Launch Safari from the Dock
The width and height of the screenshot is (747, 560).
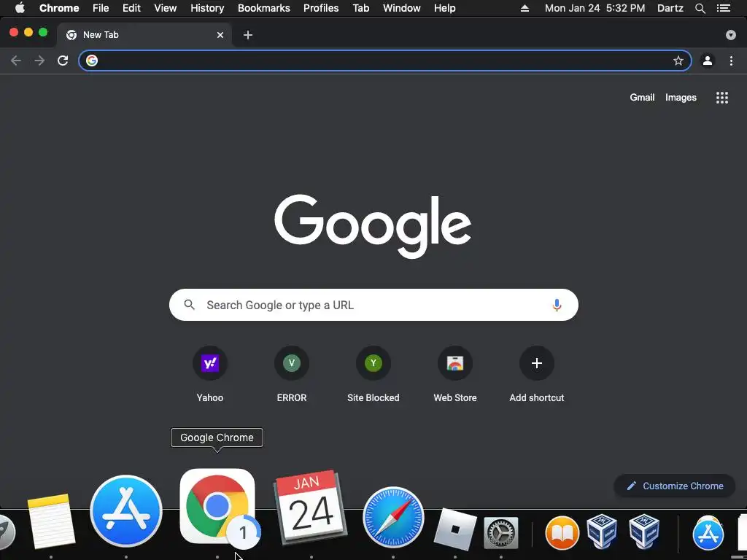click(x=393, y=517)
